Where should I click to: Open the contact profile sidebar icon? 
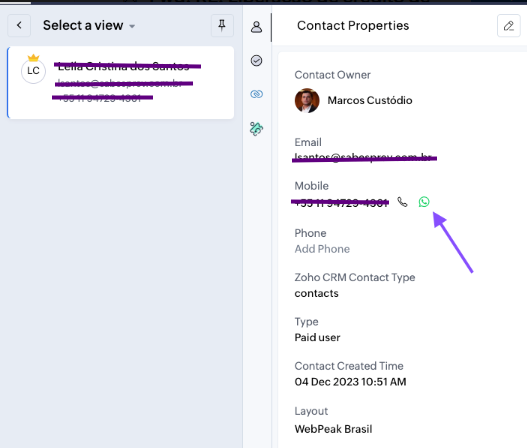coord(256,27)
